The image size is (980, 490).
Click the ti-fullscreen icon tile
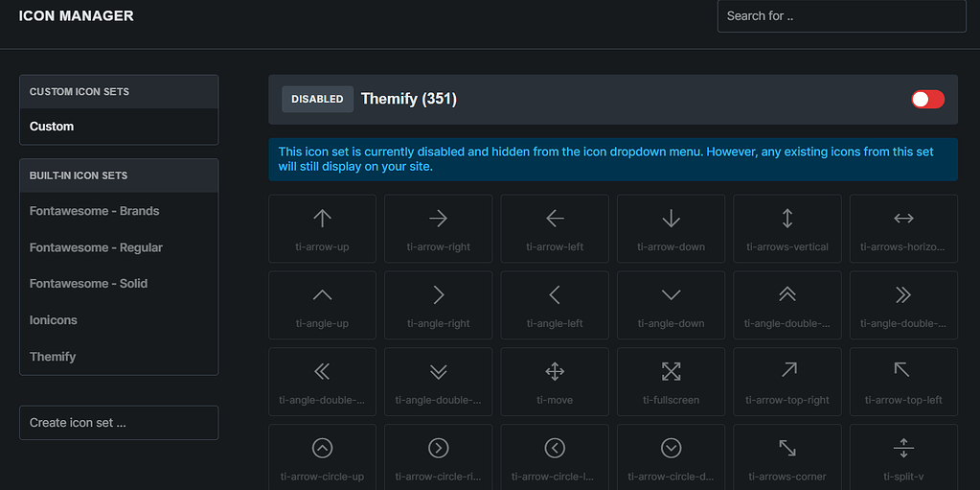671,382
